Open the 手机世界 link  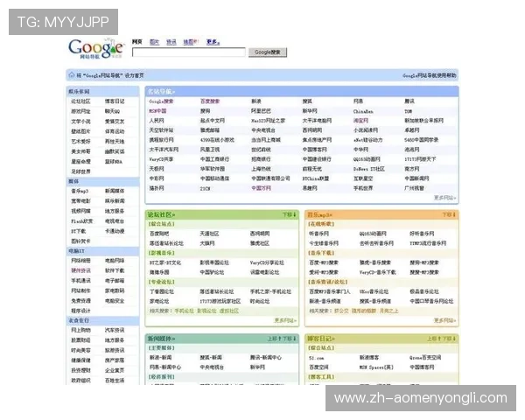(x=363, y=188)
